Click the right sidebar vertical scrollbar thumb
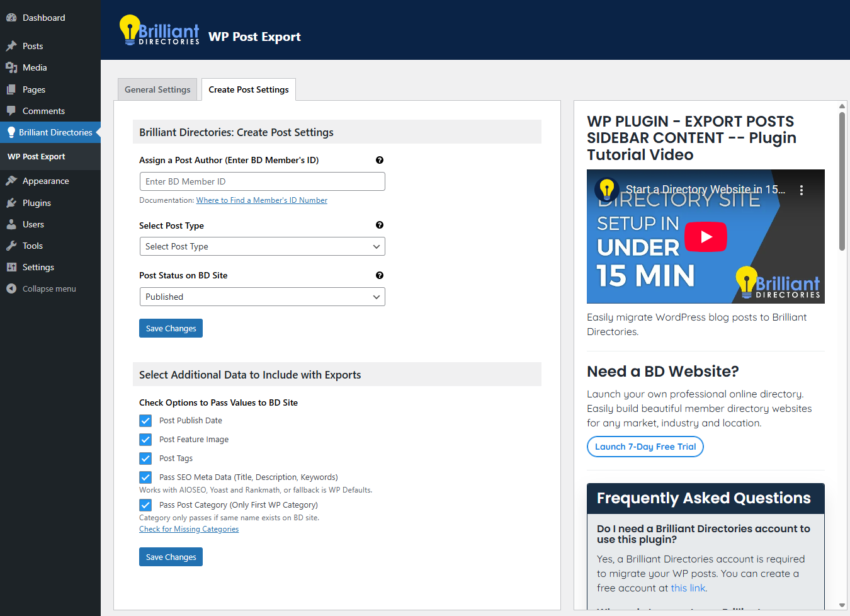Screen dimensions: 850x616 [842, 181]
